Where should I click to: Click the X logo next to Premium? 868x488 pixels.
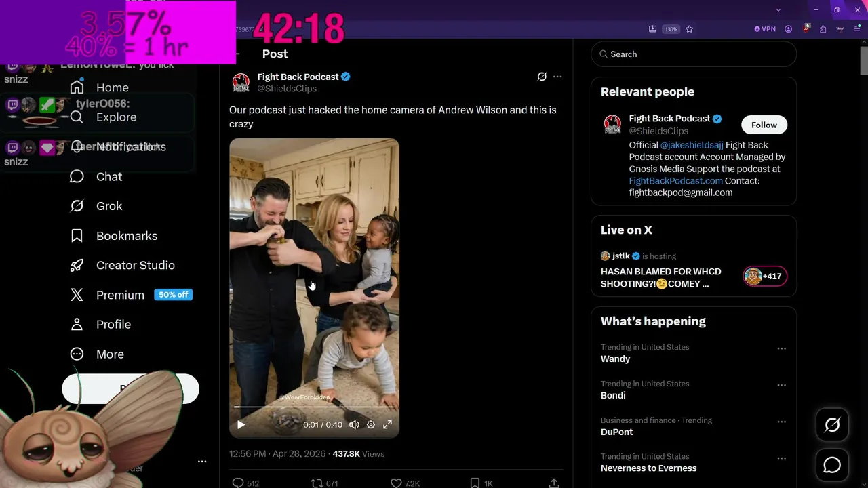(77, 295)
